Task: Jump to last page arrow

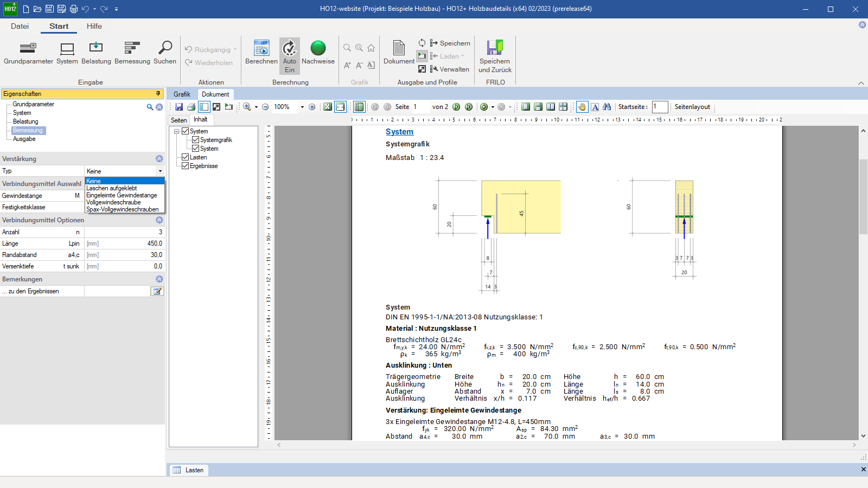Action: 469,107
